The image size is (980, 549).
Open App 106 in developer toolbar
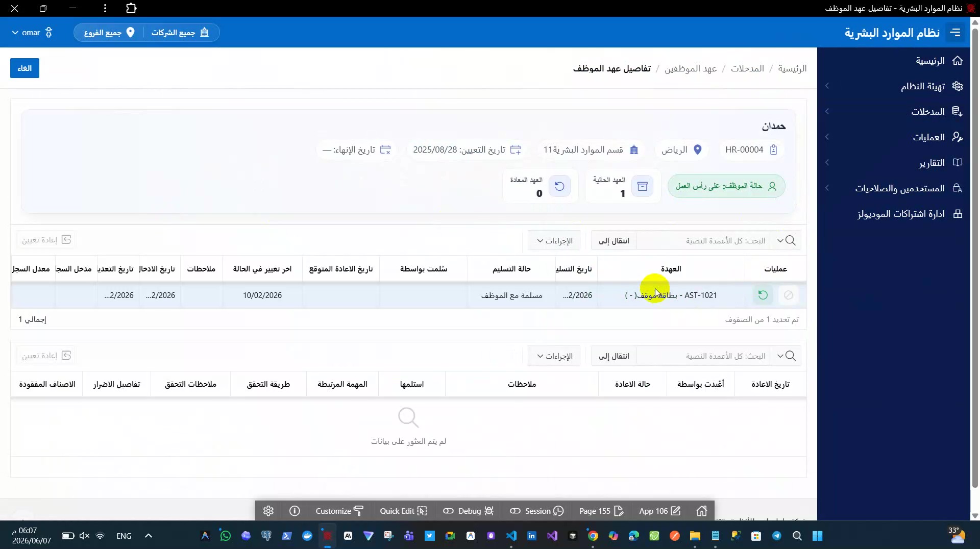[x=659, y=511]
